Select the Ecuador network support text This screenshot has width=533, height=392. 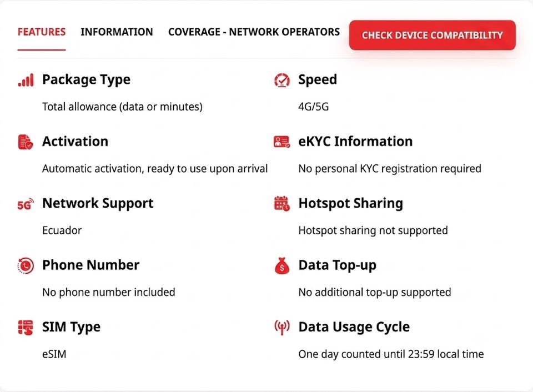pyautogui.click(x=62, y=230)
